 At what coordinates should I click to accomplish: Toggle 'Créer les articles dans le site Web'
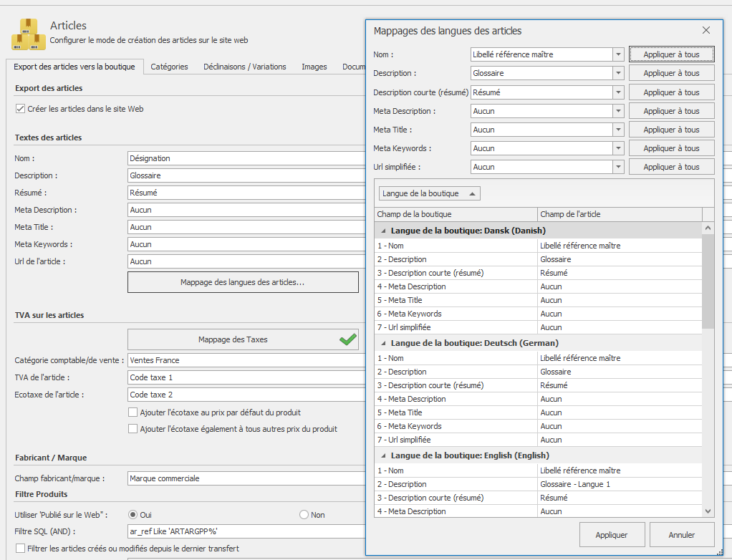pyautogui.click(x=20, y=109)
